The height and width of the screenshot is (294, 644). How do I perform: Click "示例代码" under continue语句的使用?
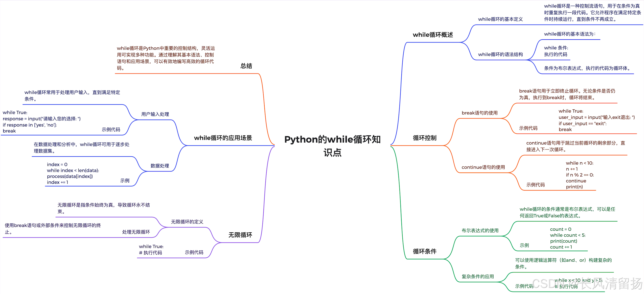pyautogui.click(x=535, y=185)
